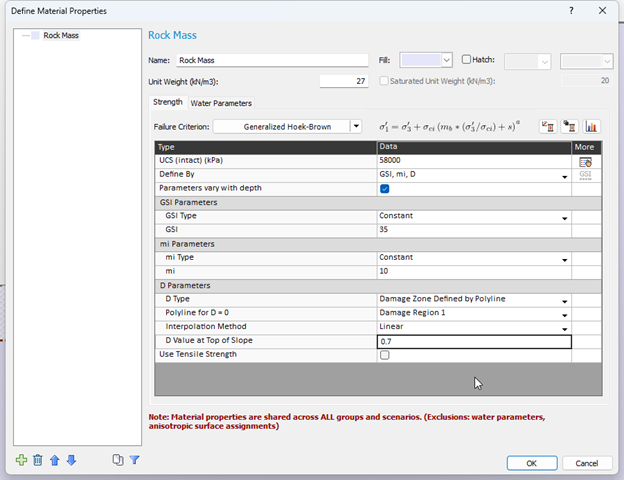This screenshot has height=480, width=624.
Task: Tick the Use Tensile Strength checkbox
Action: point(385,355)
